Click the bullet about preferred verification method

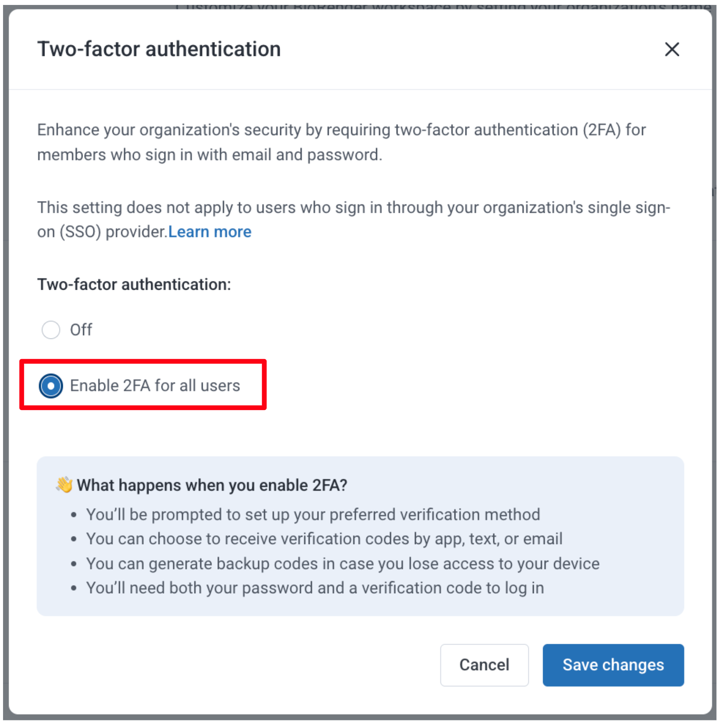click(x=313, y=514)
